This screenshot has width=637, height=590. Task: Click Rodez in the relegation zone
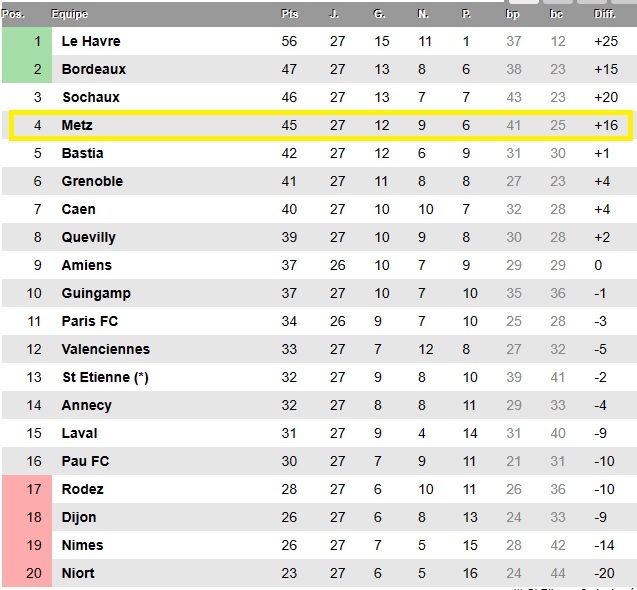[x=83, y=489]
